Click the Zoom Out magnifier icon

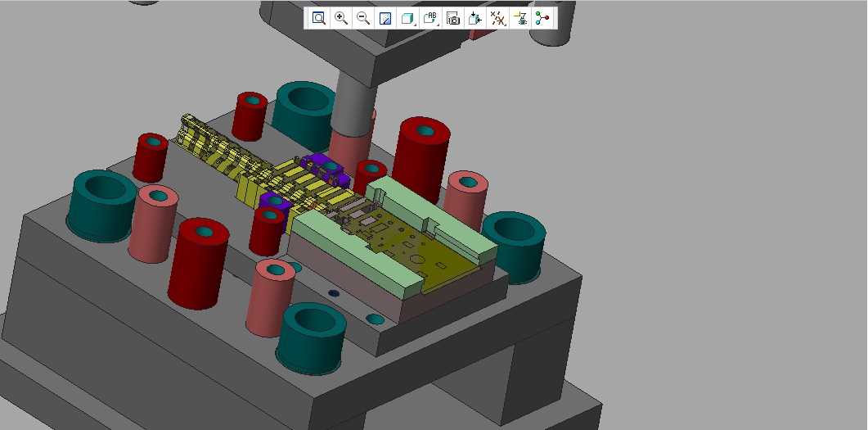click(x=363, y=18)
